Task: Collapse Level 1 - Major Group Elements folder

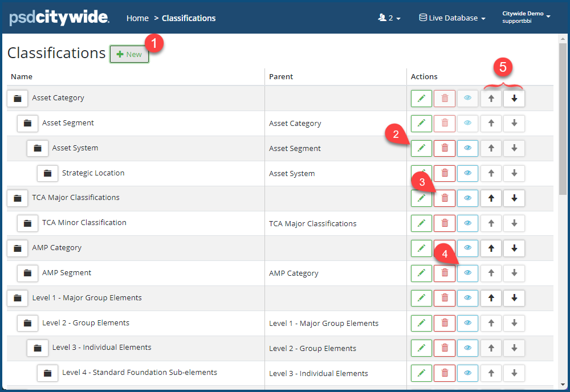Action: pyautogui.click(x=18, y=298)
